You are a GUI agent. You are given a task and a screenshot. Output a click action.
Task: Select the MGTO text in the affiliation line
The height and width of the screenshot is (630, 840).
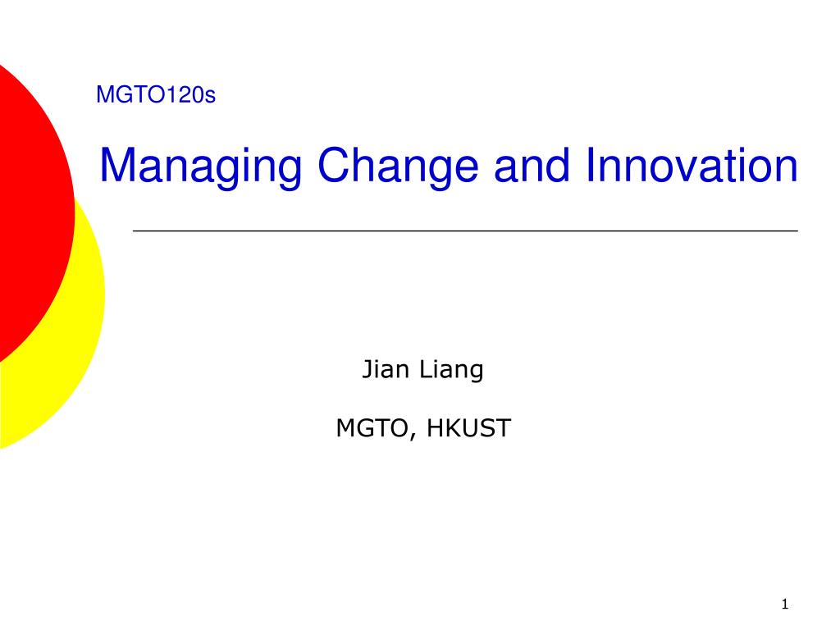372,428
